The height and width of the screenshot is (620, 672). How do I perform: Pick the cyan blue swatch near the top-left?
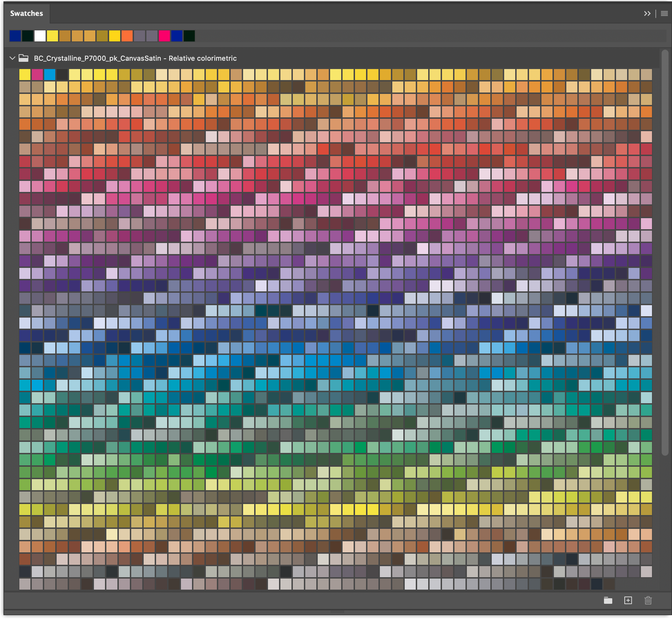(x=50, y=74)
